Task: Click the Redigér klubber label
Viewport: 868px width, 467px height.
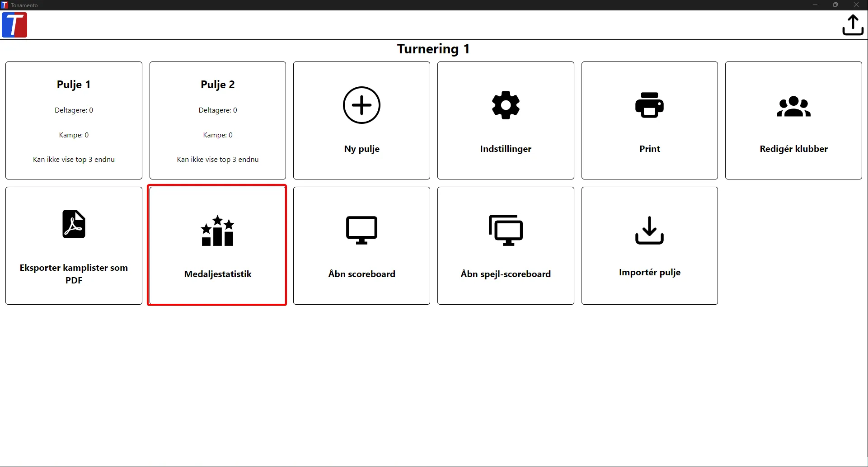Action: click(793, 149)
